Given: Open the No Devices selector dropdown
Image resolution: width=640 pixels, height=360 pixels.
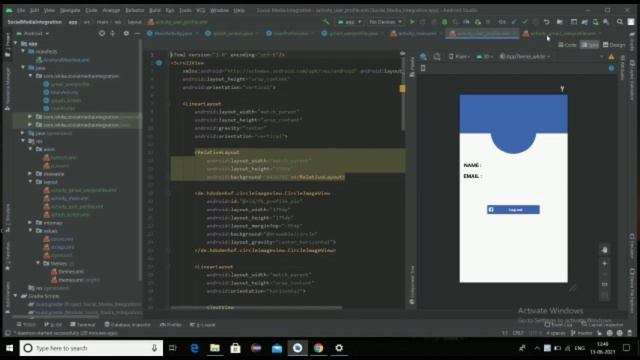Looking at the screenshot, I should tap(385, 22).
